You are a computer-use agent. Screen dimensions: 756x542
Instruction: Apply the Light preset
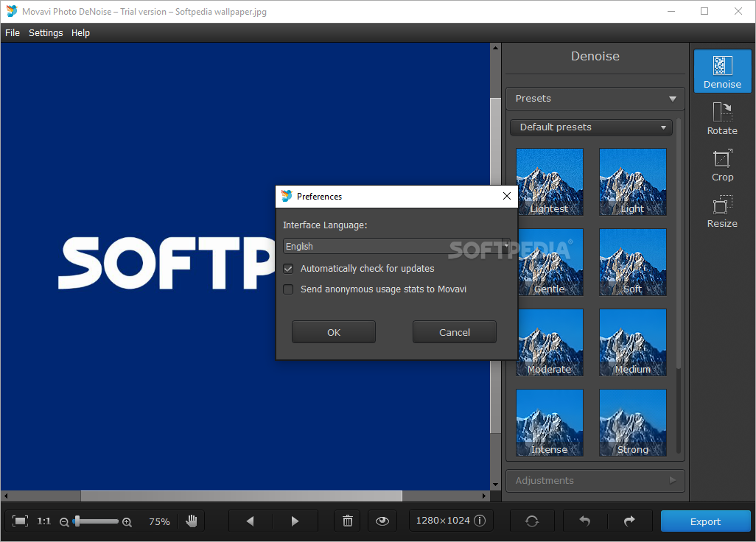click(632, 182)
